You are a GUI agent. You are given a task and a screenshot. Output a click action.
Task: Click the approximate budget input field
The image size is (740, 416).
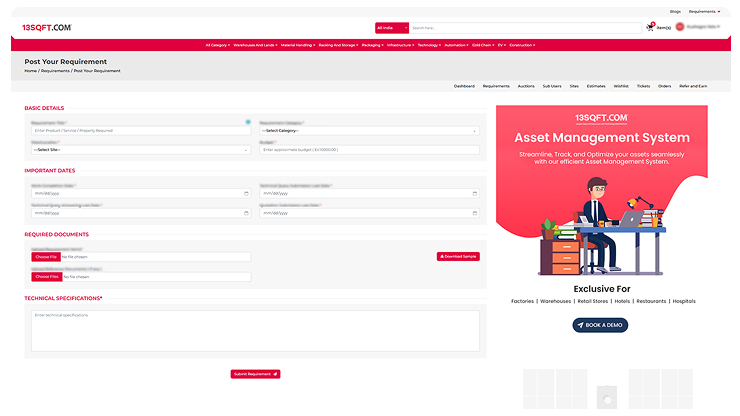pos(370,150)
